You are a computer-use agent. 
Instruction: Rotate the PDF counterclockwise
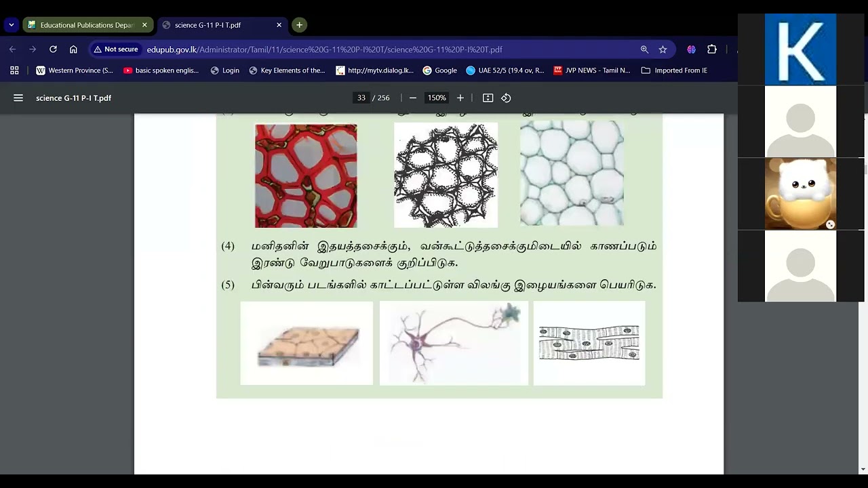[506, 98]
